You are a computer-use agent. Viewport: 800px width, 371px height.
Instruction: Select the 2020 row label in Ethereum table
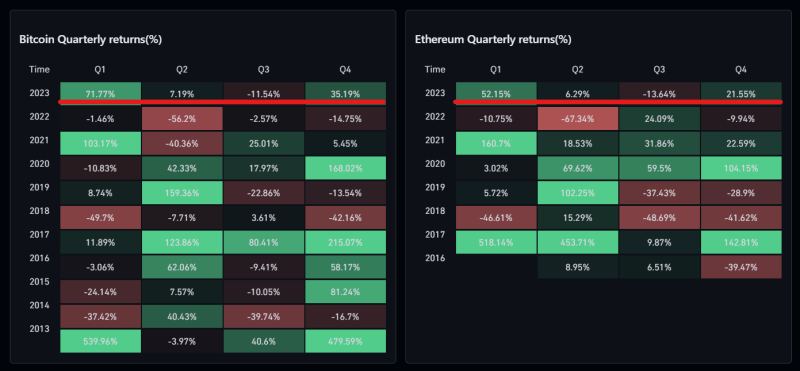(435, 164)
